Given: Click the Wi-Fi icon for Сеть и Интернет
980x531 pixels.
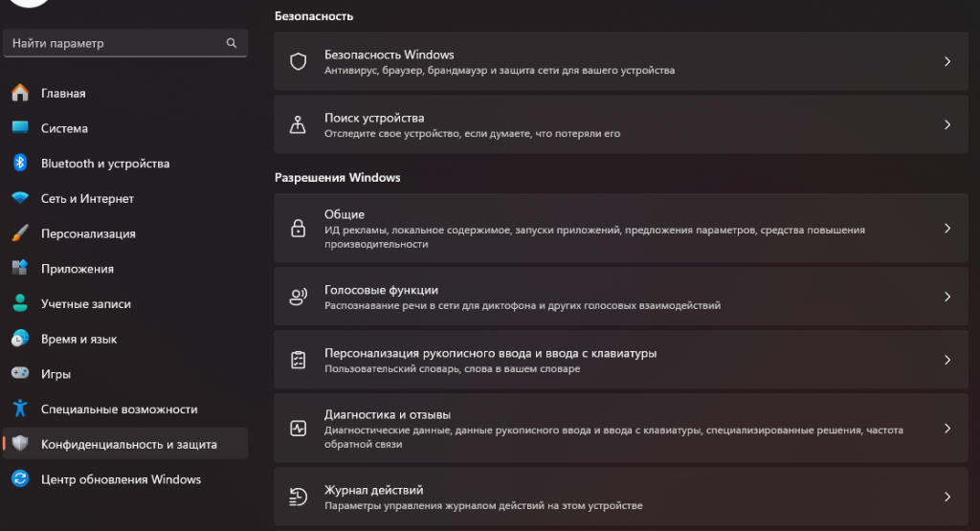Looking at the screenshot, I should (x=20, y=198).
